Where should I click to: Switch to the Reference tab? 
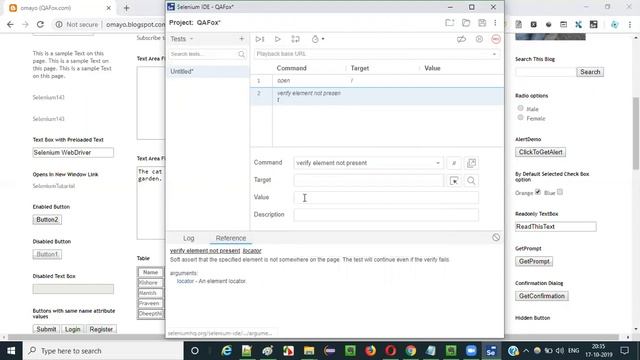[x=231, y=238]
